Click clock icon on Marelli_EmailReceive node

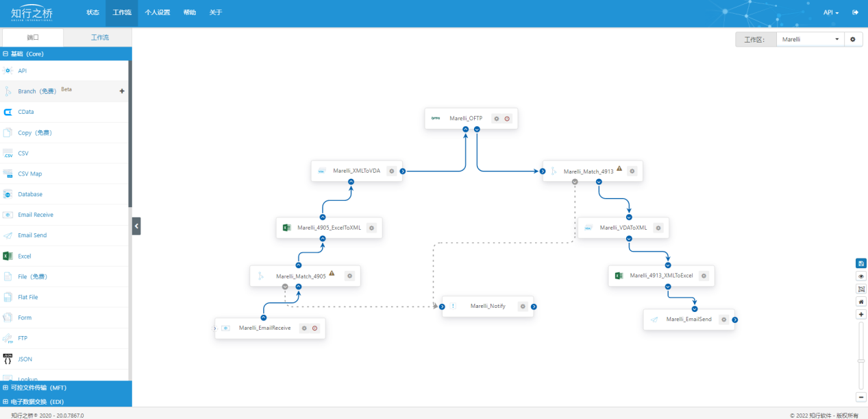tap(314, 328)
